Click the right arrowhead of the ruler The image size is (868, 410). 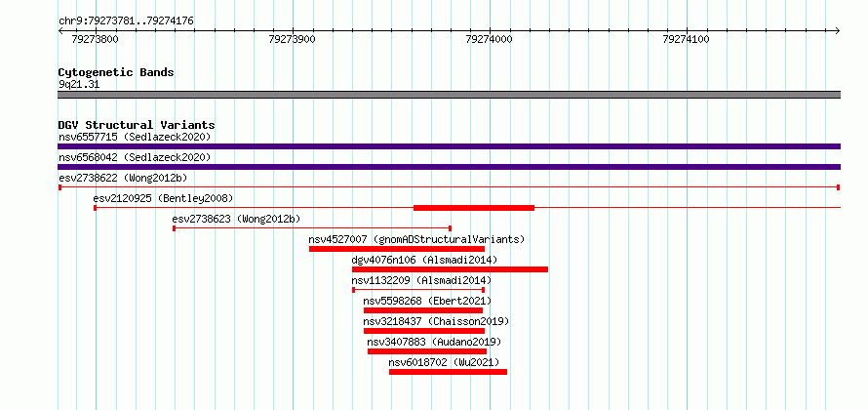tap(838, 30)
